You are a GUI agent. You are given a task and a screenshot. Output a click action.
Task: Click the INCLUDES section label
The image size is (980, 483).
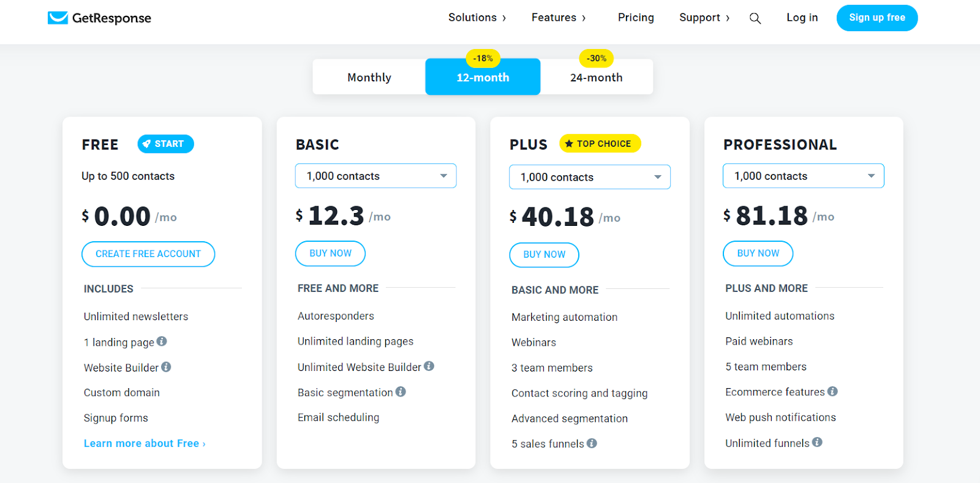pos(108,289)
